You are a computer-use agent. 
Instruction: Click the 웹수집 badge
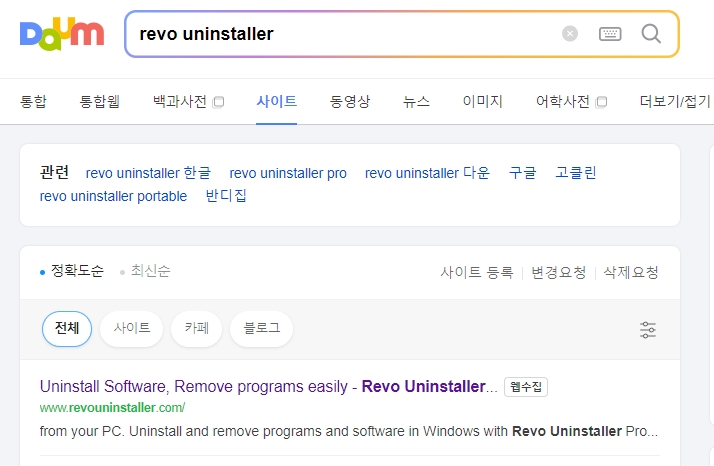tap(525, 387)
